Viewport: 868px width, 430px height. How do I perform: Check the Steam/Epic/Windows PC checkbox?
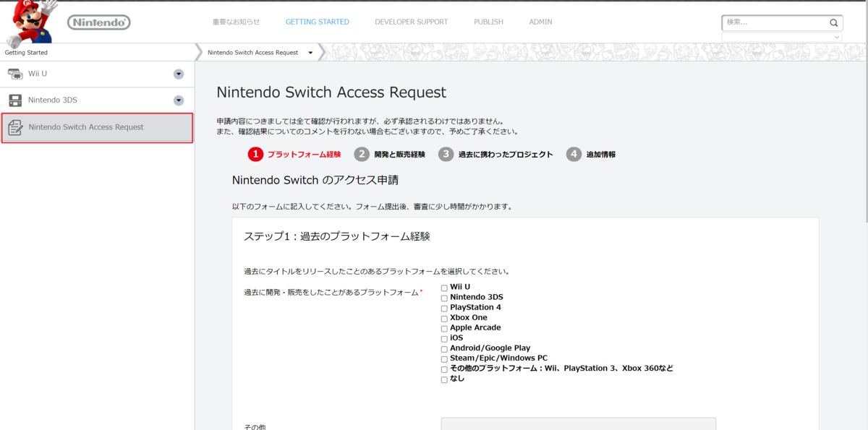point(444,359)
